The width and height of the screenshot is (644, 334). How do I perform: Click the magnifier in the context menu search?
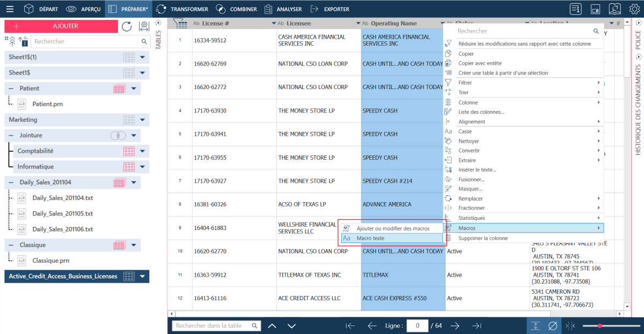click(596, 31)
